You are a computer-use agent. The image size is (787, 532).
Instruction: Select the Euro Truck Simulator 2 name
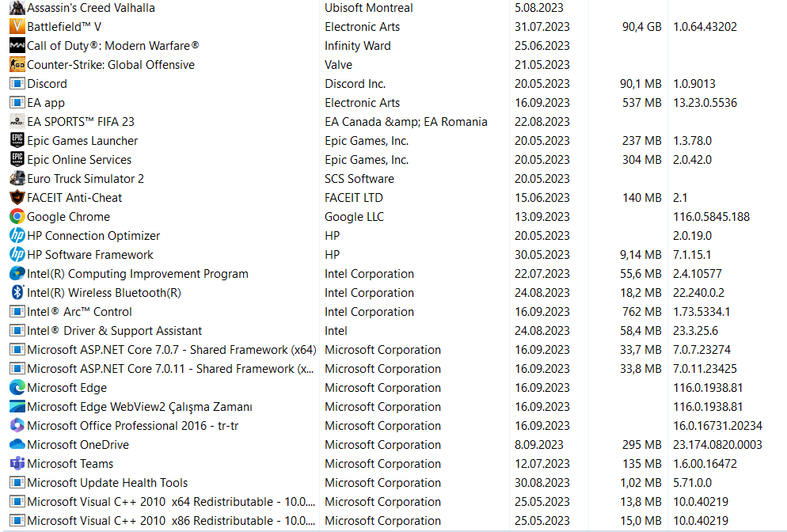pos(86,179)
